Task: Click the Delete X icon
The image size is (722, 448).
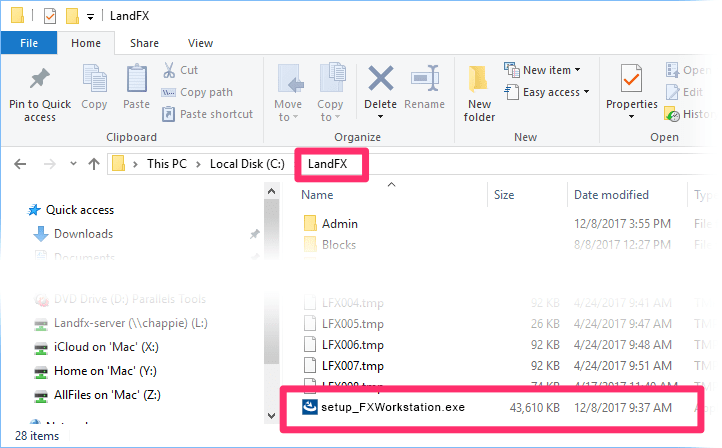Action: pyautogui.click(x=381, y=78)
